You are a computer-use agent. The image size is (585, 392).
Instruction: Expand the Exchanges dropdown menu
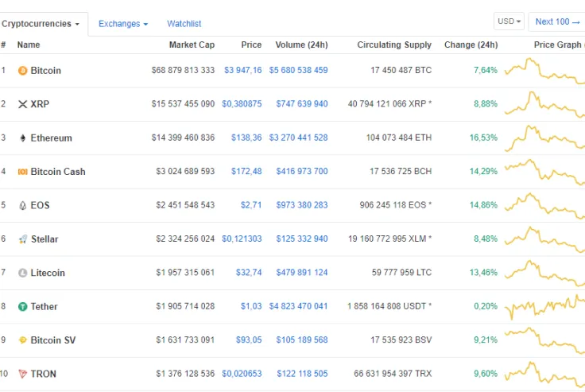123,24
